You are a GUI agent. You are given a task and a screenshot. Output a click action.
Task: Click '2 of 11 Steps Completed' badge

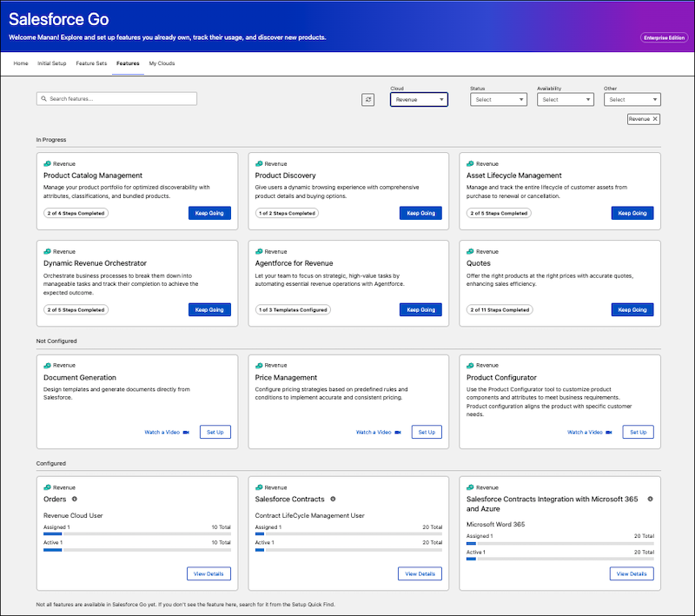click(500, 310)
